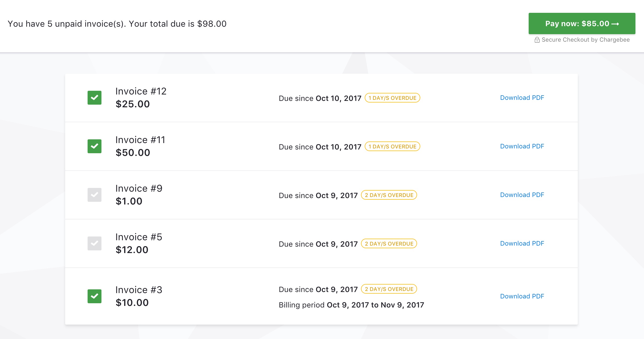
Task: Download PDF for Invoice #3
Action: click(x=522, y=296)
